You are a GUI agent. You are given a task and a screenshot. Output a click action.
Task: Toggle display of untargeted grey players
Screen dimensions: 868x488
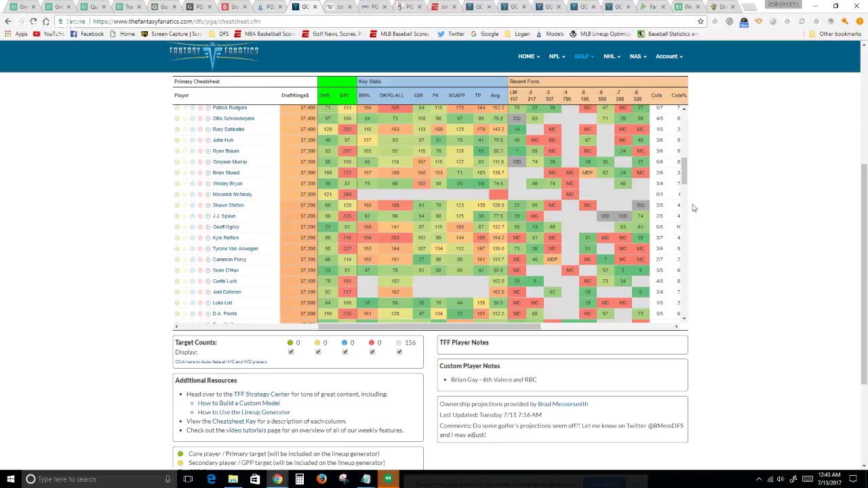coord(399,352)
